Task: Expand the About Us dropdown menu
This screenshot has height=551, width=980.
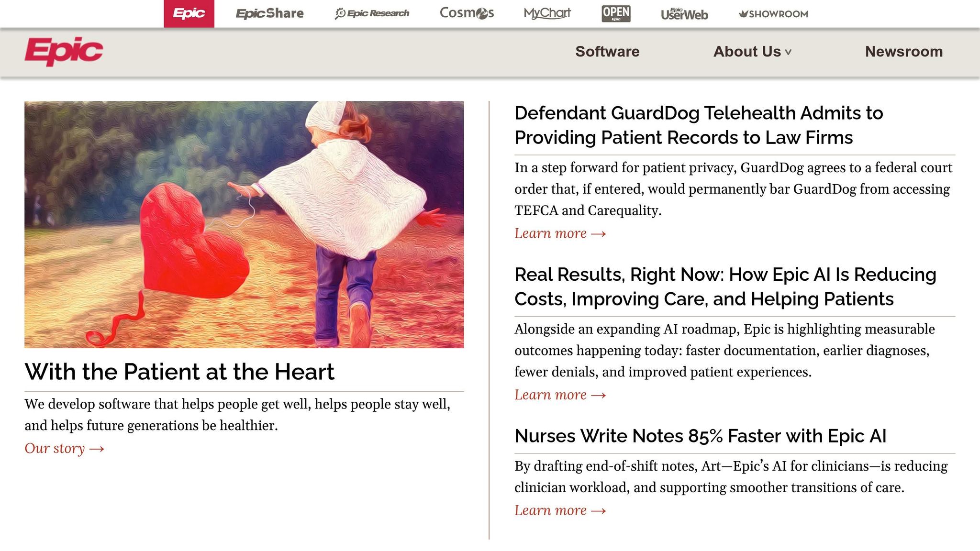Action: tap(752, 52)
